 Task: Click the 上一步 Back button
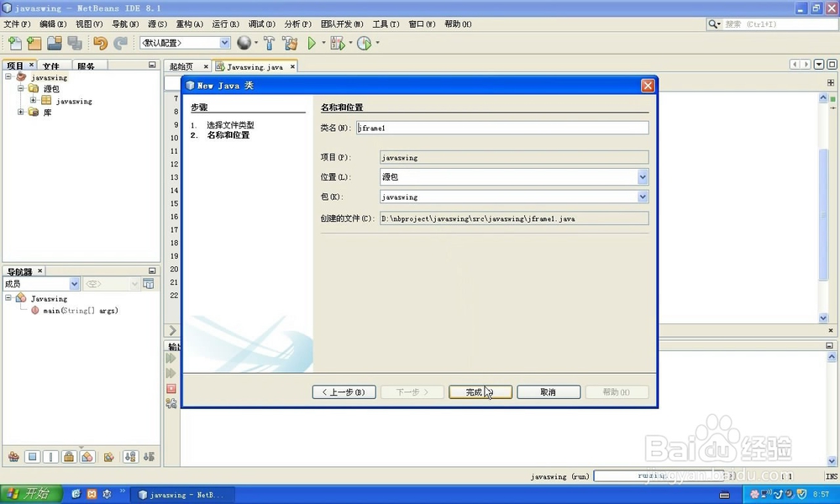[x=344, y=392]
